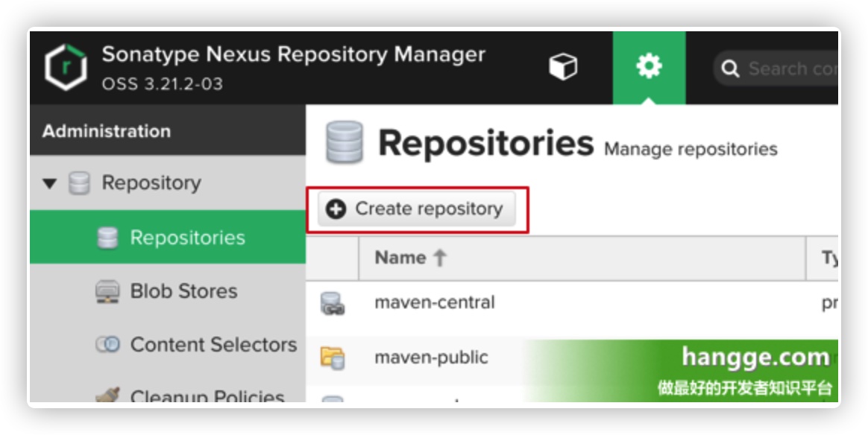Click the maven-central proxy repository icon

point(333,304)
